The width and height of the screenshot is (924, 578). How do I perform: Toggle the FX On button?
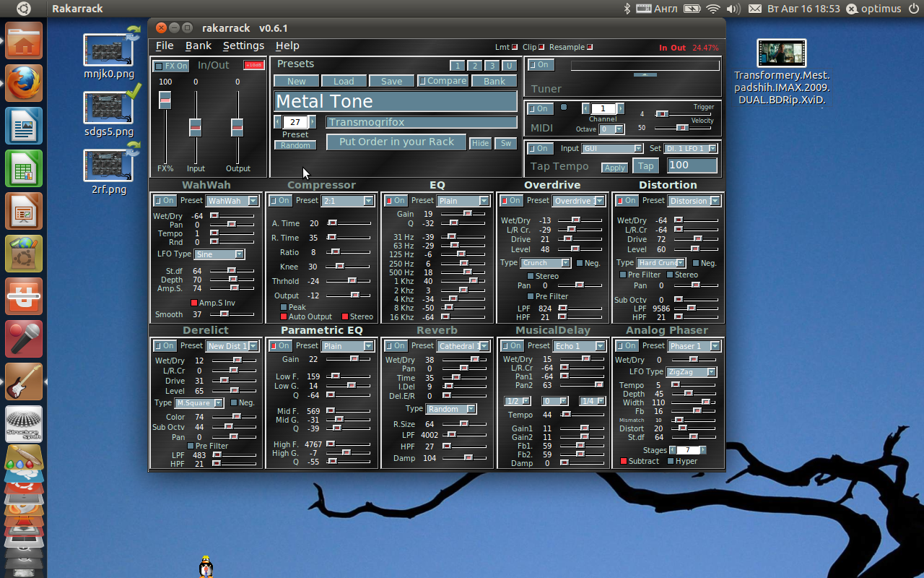tap(171, 66)
